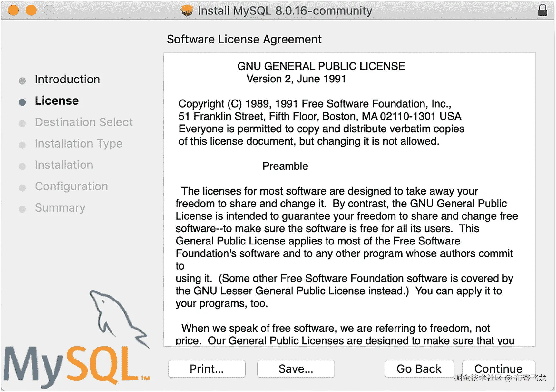Screen dimensions: 556x392
Task: Save the license agreement
Action: coord(296,369)
